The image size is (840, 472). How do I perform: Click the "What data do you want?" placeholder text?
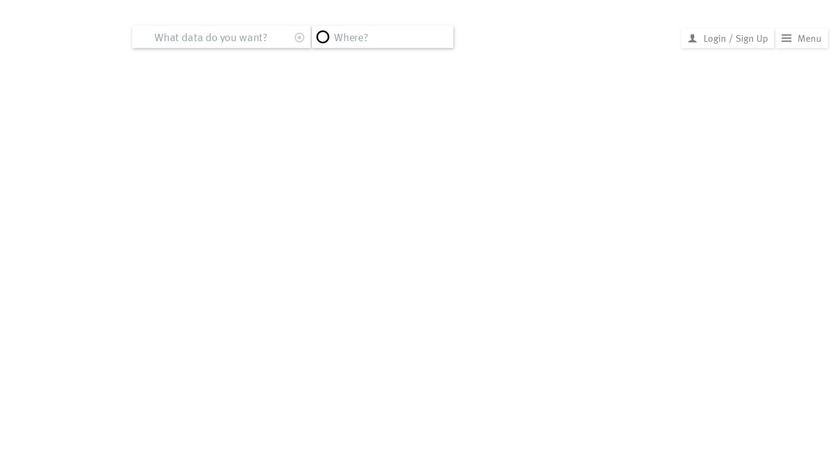[x=211, y=38]
